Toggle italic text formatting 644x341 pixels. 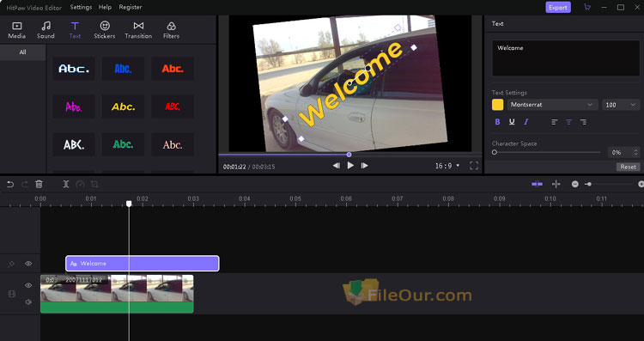pyautogui.click(x=526, y=122)
